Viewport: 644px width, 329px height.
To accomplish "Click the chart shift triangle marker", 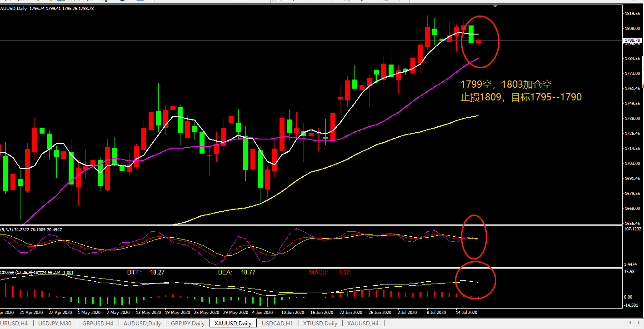I will pyautogui.click(x=495, y=6).
